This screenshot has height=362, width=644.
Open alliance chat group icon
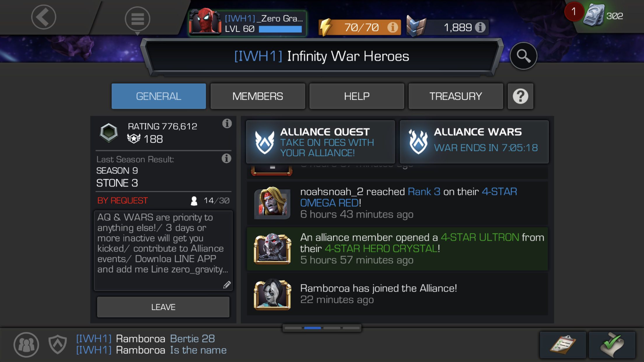tap(26, 345)
